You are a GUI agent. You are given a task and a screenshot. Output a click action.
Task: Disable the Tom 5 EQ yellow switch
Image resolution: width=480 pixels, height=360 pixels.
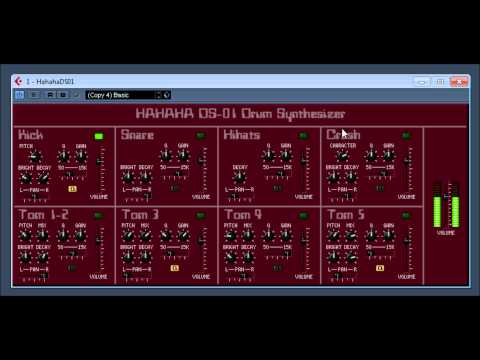click(380, 268)
